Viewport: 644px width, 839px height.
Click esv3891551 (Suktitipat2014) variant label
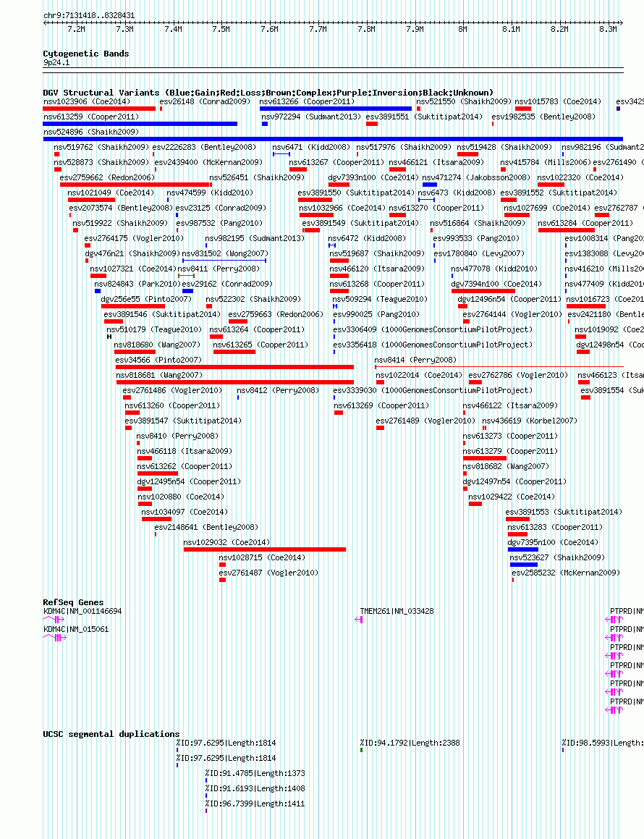[424, 116]
